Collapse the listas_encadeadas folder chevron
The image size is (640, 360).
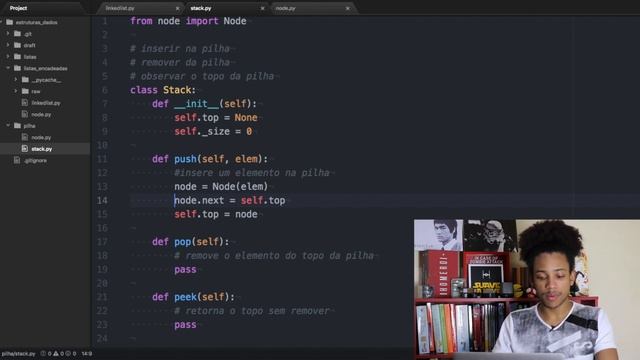pyautogui.click(x=8, y=68)
